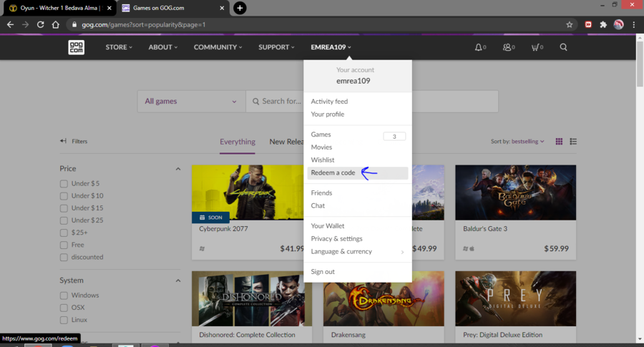Open the All games dropdown
Image resolution: width=644 pixels, height=347 pixels.
tap(190, 102)
